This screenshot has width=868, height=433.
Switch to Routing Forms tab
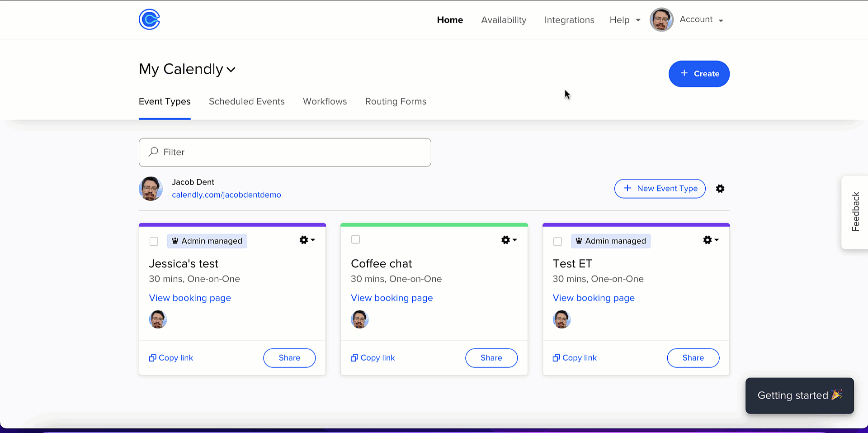[396, 101]
